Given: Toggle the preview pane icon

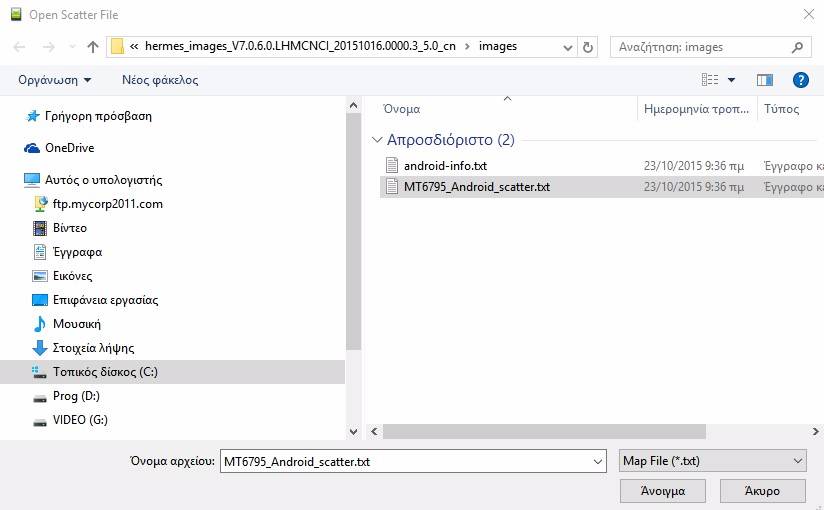Looking at the screenshot, I should tap(765, 80).
